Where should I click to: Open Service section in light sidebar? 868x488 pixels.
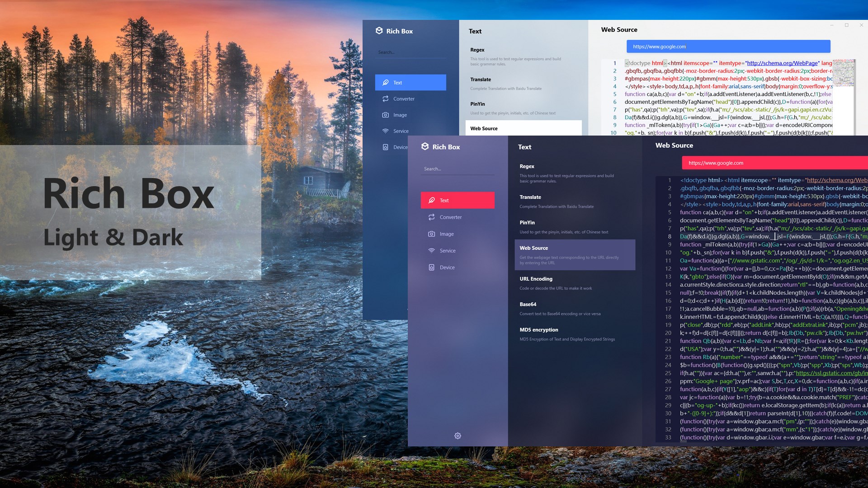tap(401, 131)
